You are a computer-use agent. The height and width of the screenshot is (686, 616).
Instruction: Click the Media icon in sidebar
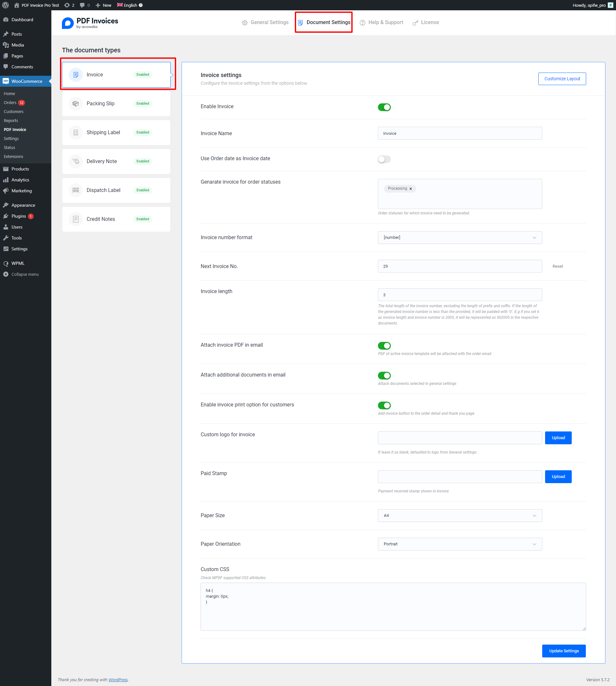point(6,45)
